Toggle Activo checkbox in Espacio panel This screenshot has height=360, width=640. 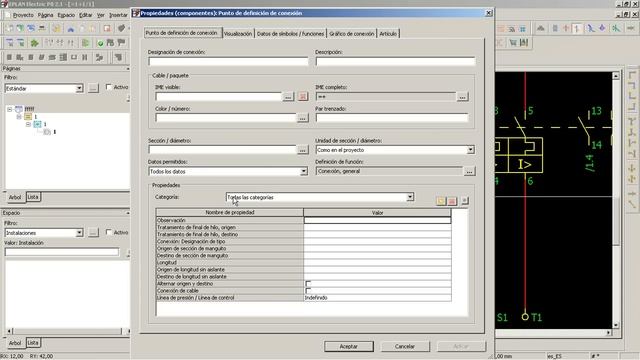109,232
